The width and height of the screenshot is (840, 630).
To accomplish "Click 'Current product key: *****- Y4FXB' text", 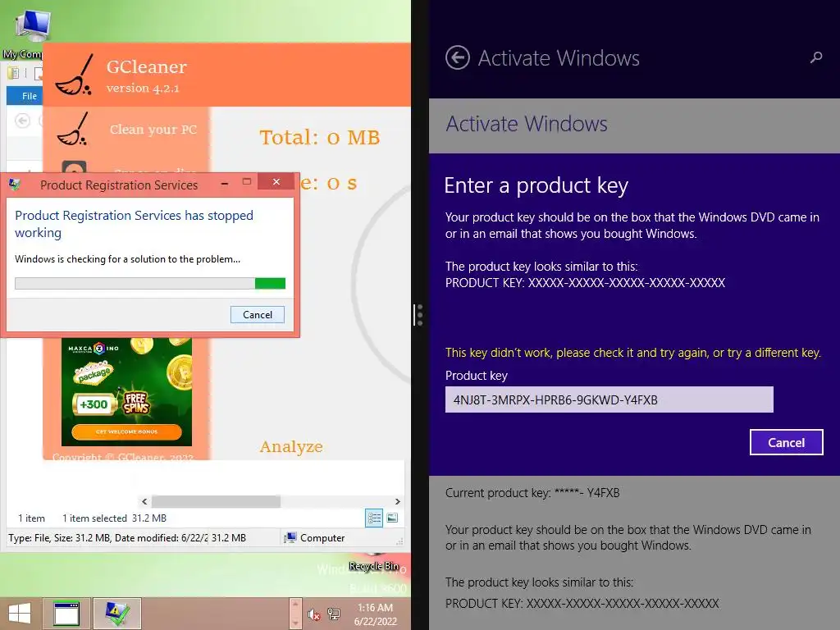I will (532, 493).
